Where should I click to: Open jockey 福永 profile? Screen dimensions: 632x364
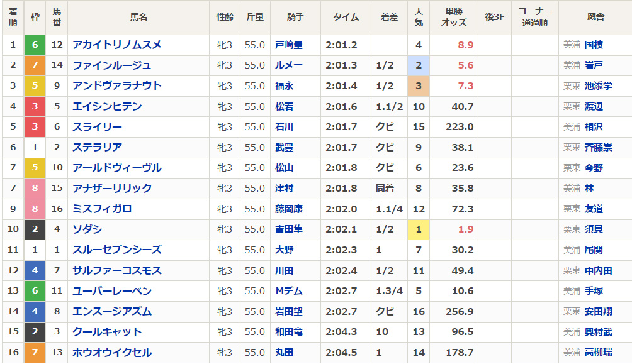pos(284,85)
